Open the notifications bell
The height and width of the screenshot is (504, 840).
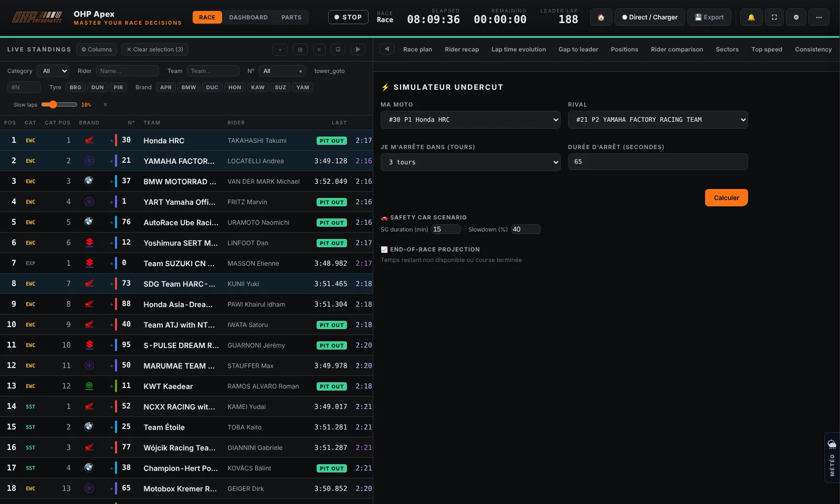[751, 17]
